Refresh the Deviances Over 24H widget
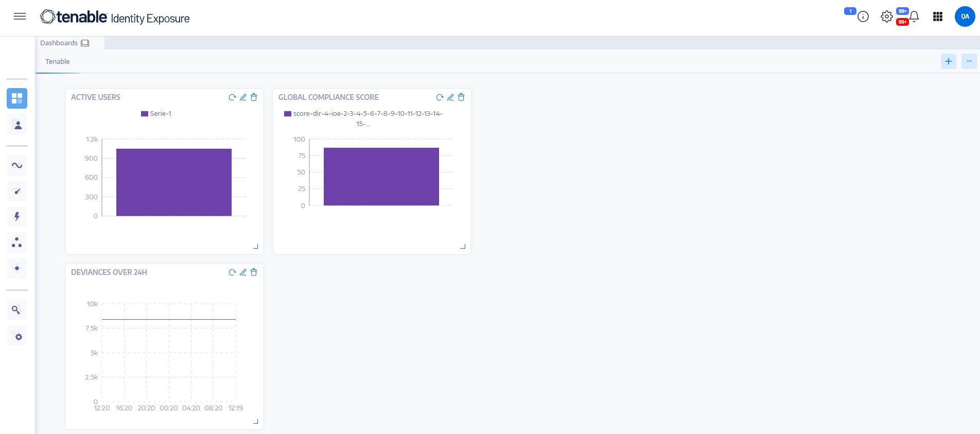The image size is (980, 434). point(232,272)
